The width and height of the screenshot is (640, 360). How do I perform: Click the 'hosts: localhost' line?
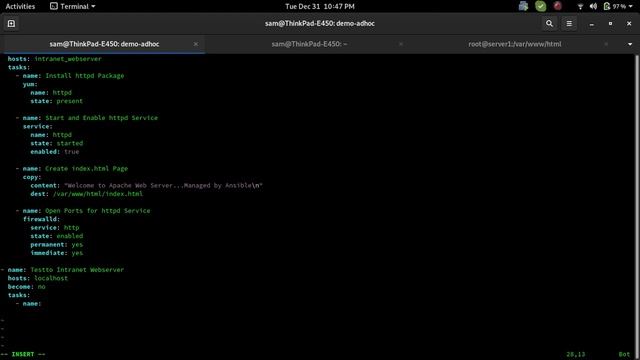pos(38,278)
